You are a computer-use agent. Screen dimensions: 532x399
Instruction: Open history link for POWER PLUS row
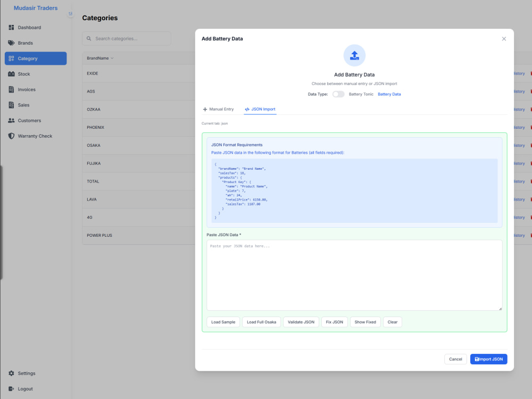point(519,236)
